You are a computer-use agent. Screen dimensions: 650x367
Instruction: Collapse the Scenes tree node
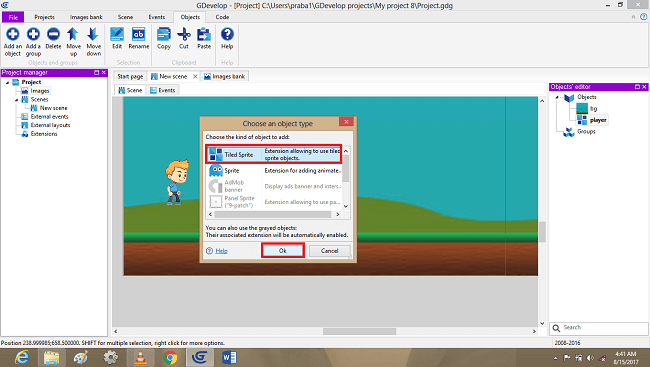coord(17,100)
